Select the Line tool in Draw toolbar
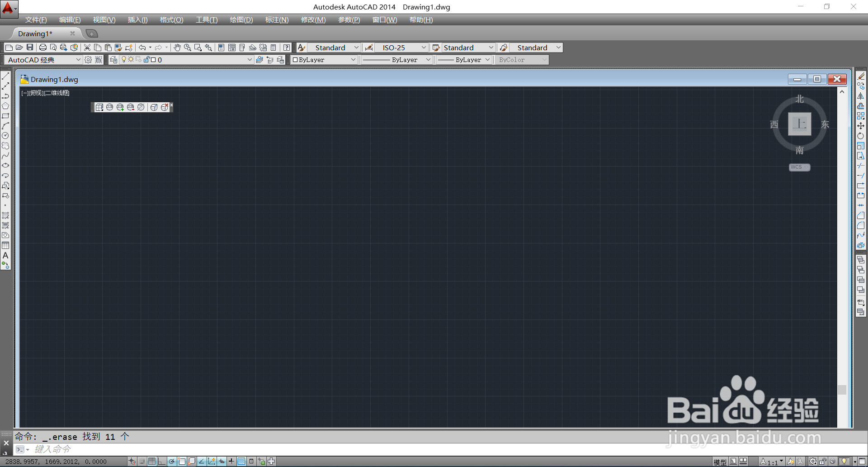This screenshot has height=467, width=868. point(5,76)
